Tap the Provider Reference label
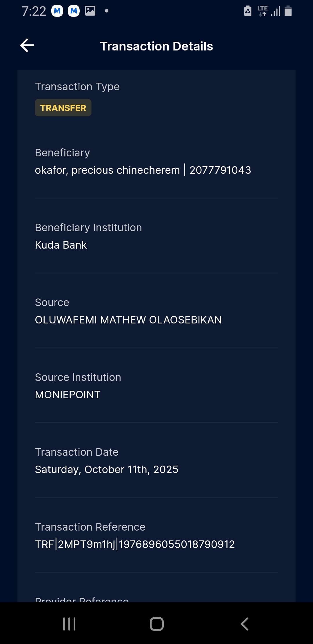 (82, 599)
